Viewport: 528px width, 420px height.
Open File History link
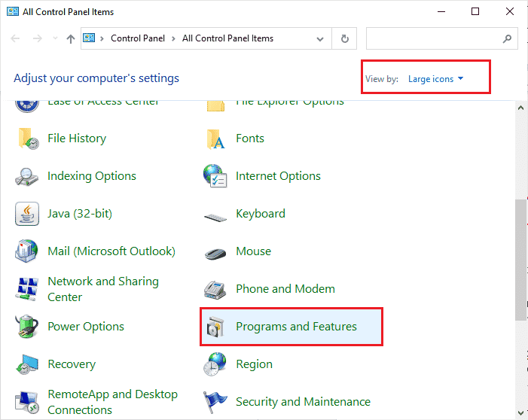tap(77, 138)
